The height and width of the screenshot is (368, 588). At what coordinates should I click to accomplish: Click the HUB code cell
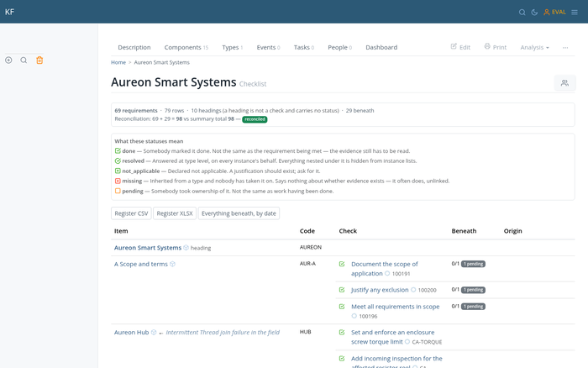pyautogui.click(x=305, y=332)
